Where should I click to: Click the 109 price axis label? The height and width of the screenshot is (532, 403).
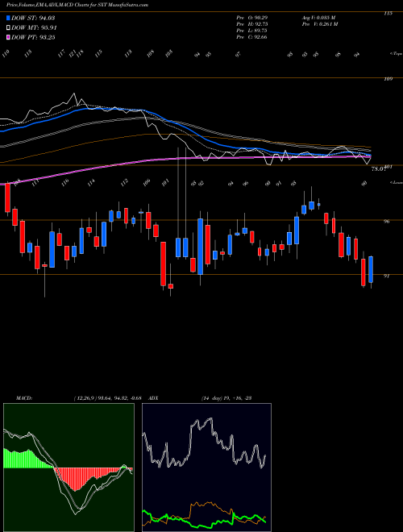coord(388,79)
